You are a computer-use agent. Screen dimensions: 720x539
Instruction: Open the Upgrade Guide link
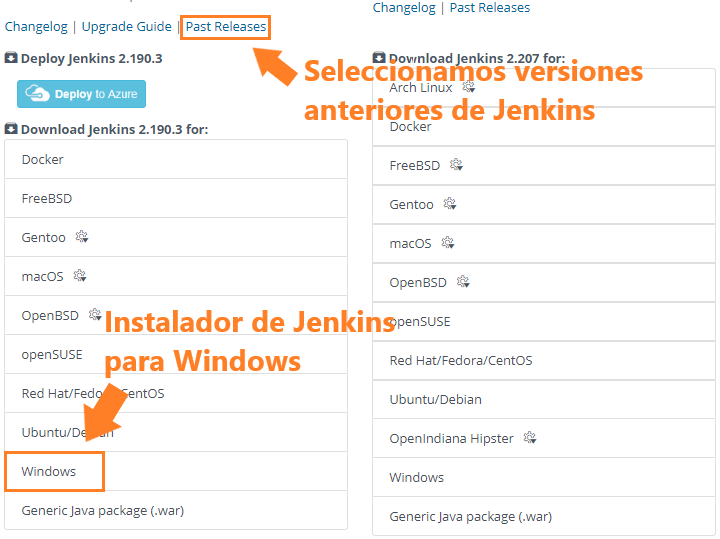[126, 27]
